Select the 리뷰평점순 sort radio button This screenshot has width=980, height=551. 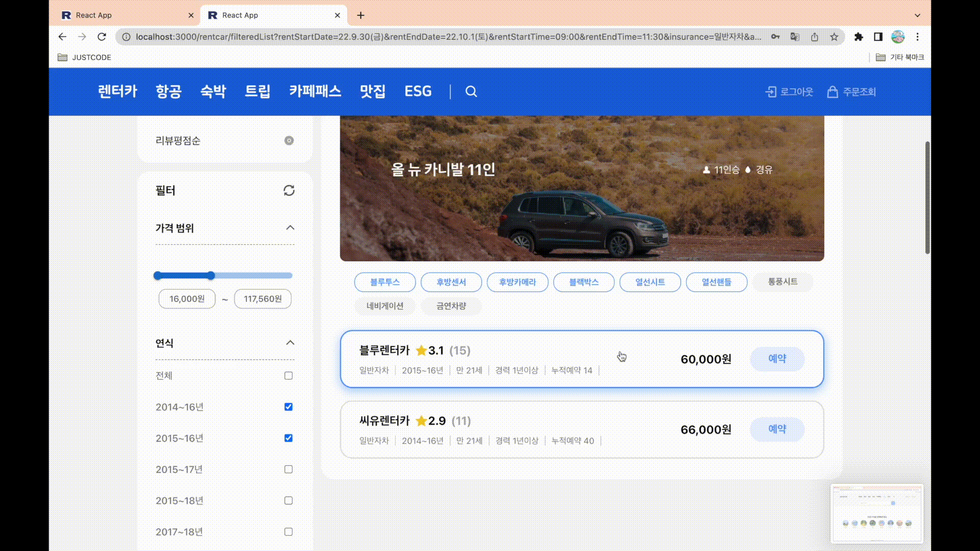[289, 140]
